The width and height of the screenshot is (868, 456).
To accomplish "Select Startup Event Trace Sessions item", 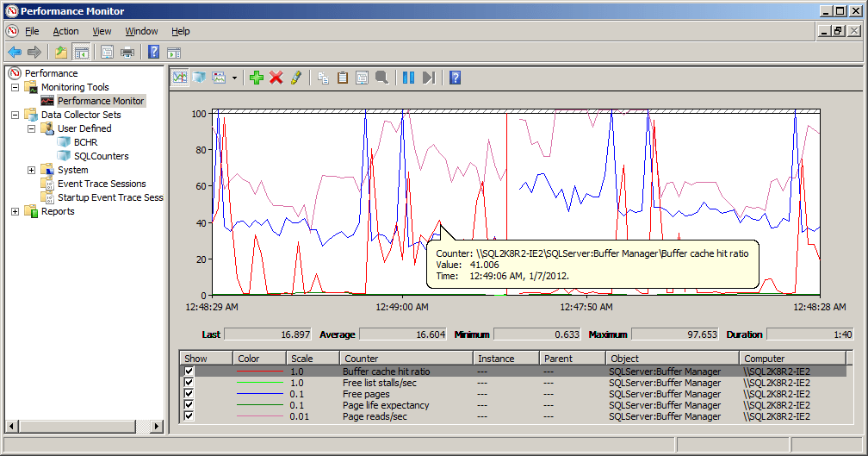I will click(110, 197).
